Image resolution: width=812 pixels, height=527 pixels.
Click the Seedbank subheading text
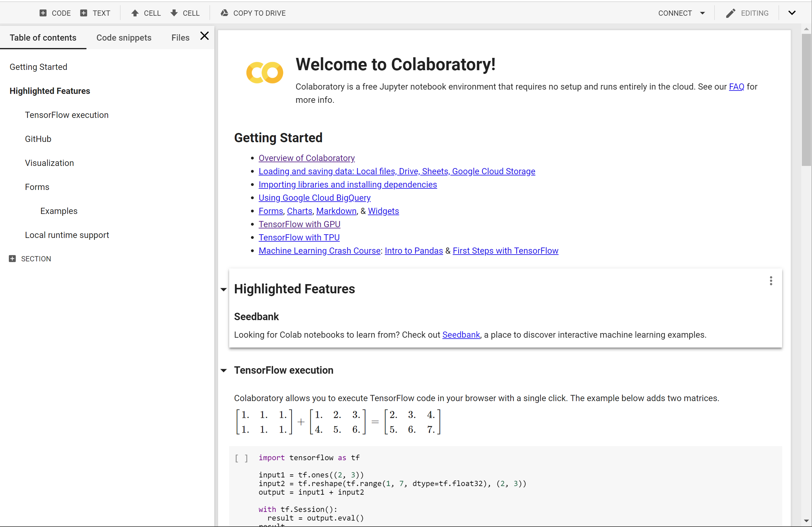256,317
